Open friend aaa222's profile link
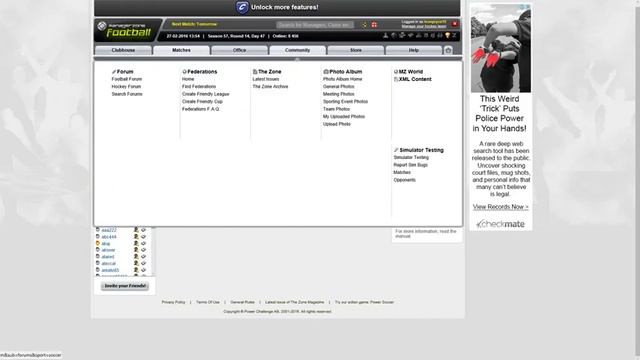 coord(109,230)
